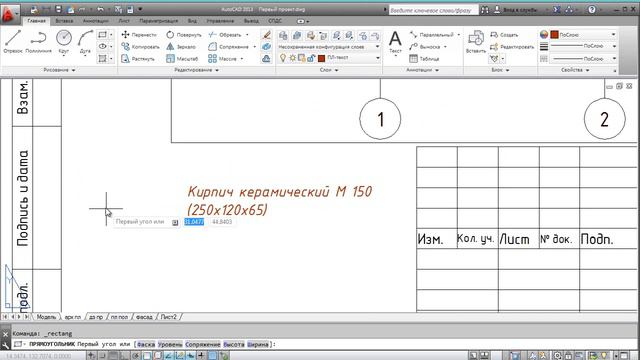Choose the Уровень command option

tap(170, 344)
